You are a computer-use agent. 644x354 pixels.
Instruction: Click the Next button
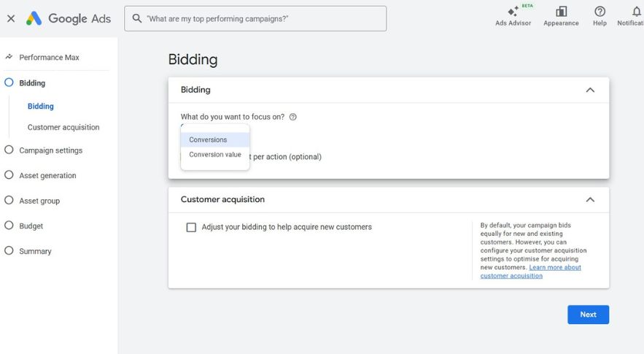(588, 315)
